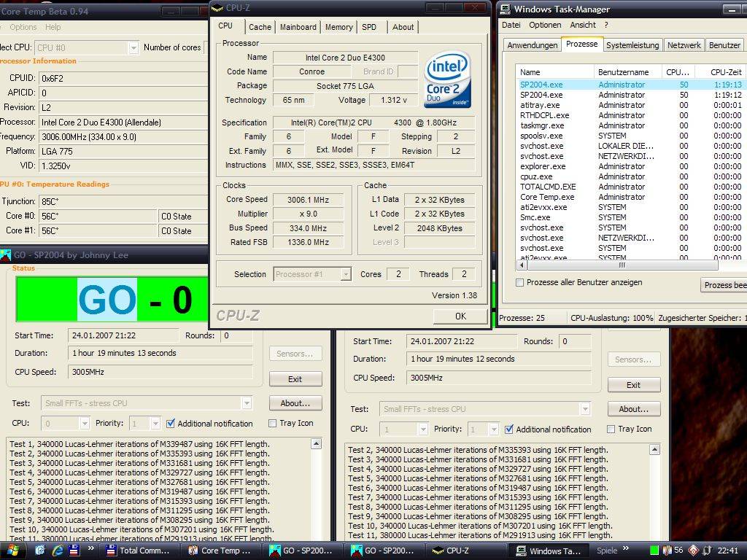This screenshot has height=560, width=747.
Task: Click the CPU-Z title bar chip icon
Action: [217, 8]
